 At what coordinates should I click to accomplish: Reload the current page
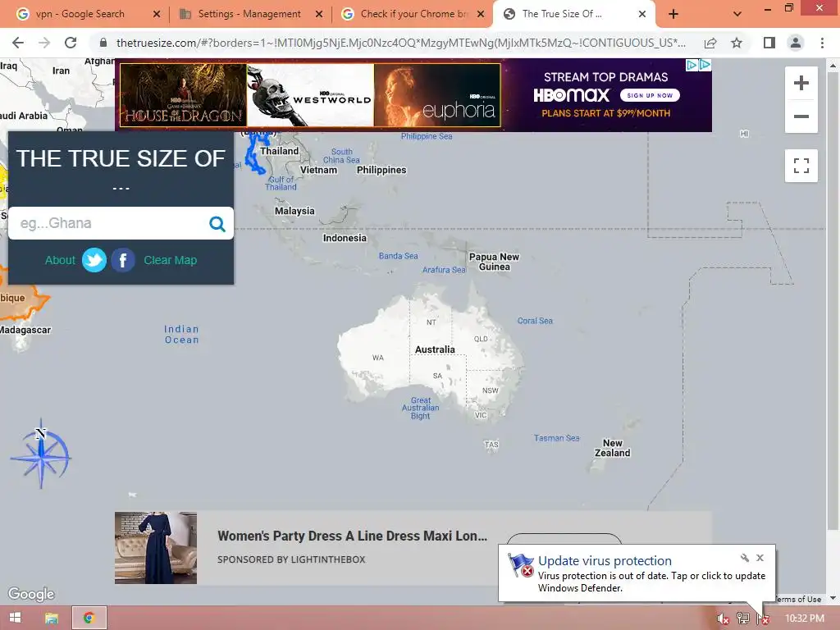click(x=71, y=43)
